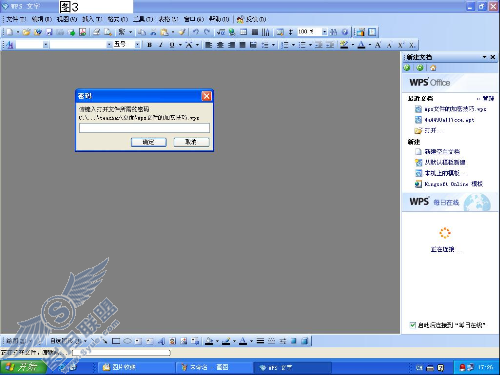This screenshot has height=375, width=500.
Task: Click the Superscript X icon
Action: coord(401,45)
